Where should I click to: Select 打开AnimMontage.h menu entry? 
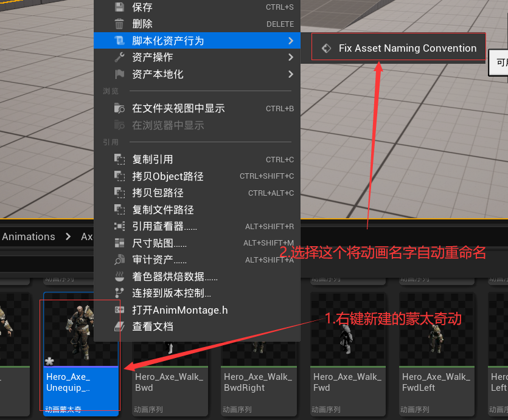click(197, 310)
